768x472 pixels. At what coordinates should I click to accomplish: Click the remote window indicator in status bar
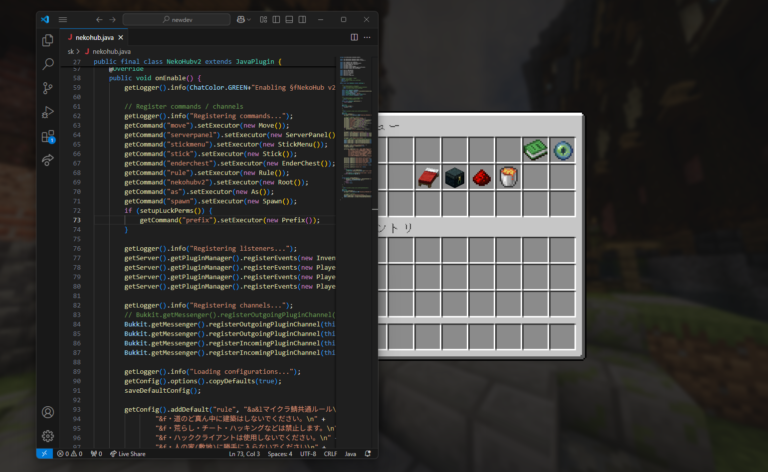click(x=44, y=453)
